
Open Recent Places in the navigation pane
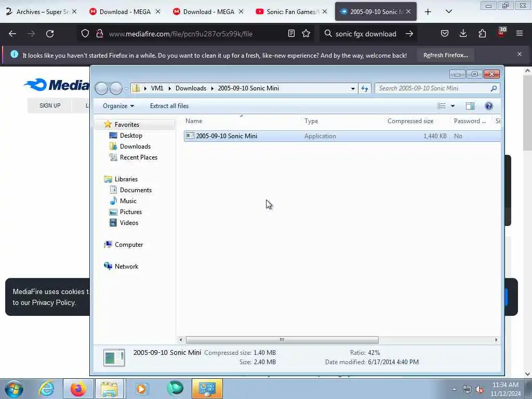click(138, 157)
